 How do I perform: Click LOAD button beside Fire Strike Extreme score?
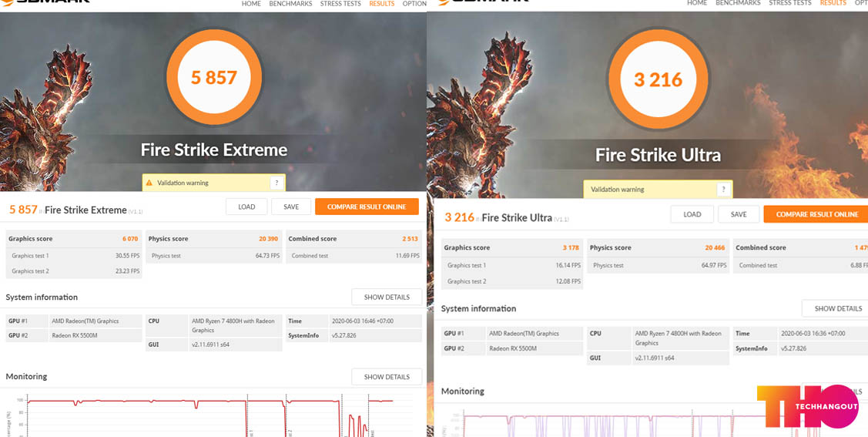point(247,207)
